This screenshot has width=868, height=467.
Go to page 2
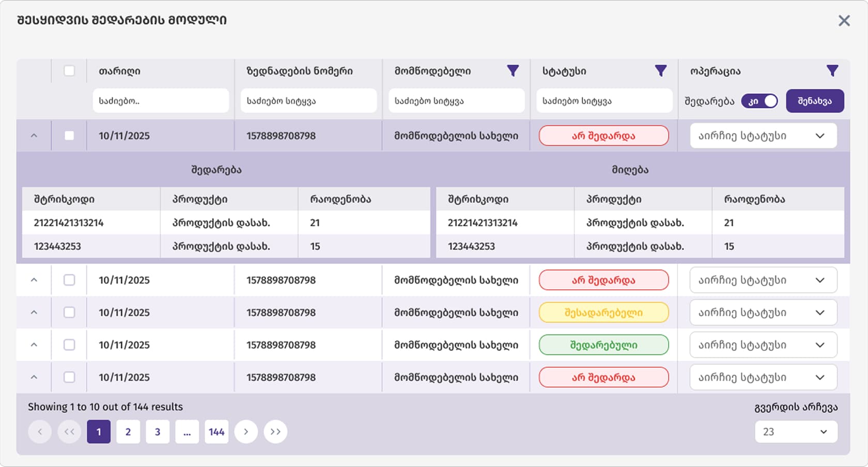click(x=128, y=431)
